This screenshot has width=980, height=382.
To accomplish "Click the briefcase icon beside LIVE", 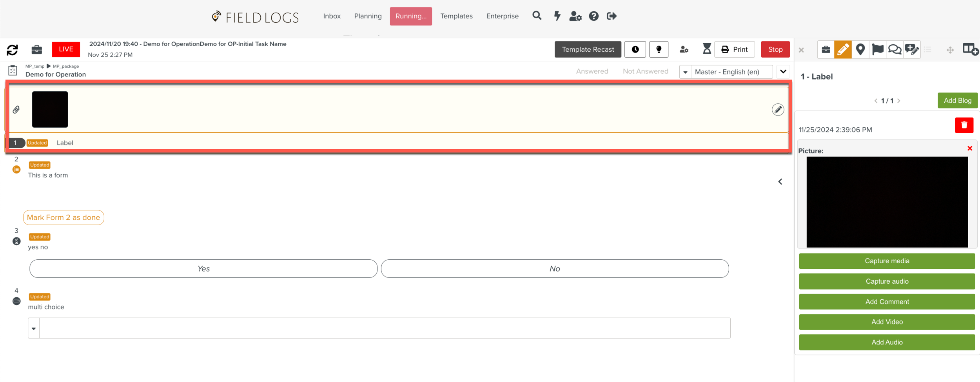I will click(x=37, y=49).
